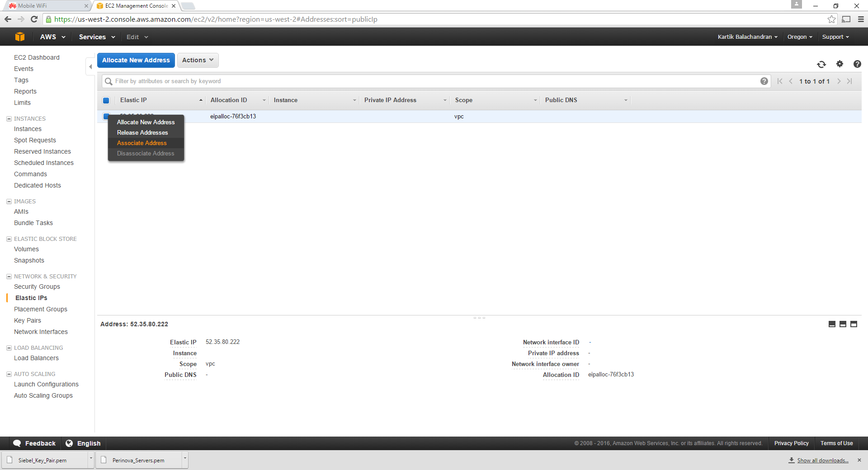The image size is (868, 470).
Task: Go to Security Groups in sidebar
Action: (x=37, y=287)
